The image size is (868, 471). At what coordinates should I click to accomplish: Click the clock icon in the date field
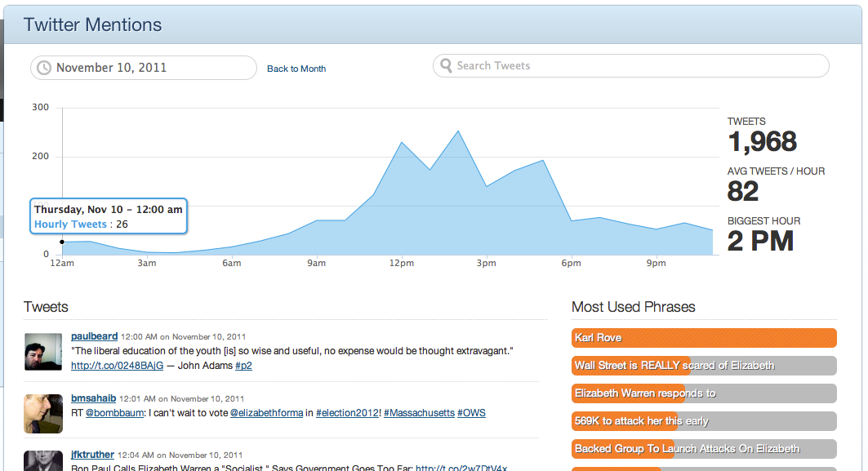point(44,68)
